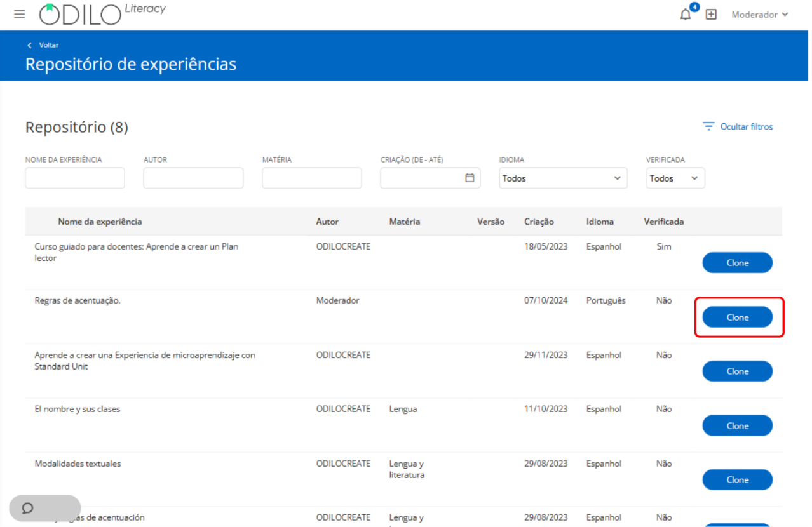The width and height of the screenshot is (812, 527).
Task: Click the 18/05/2023 creation date
Action: tap(546, 246)
